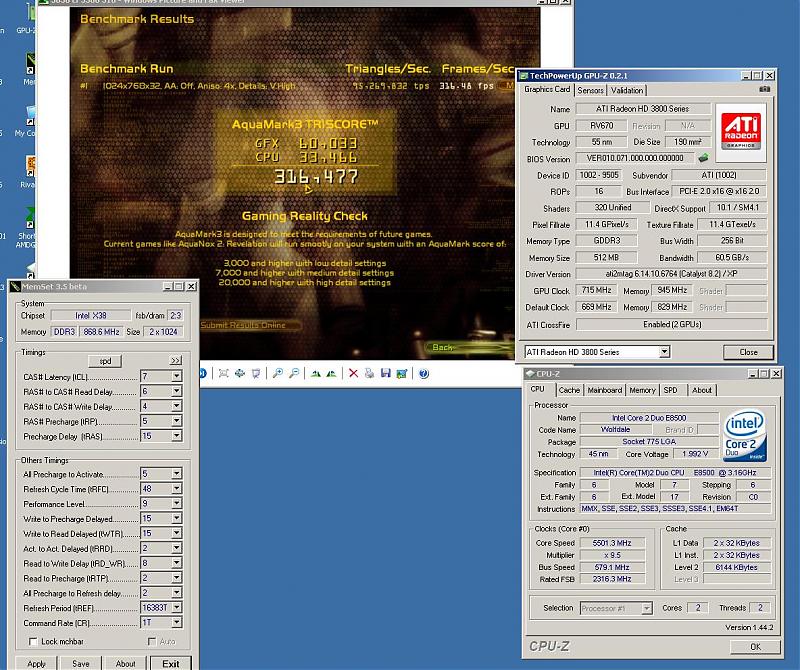This screenshot has width=800, height=670.
Task: Open the Cache tab in CPU-Z
Action: coord(569,390)
